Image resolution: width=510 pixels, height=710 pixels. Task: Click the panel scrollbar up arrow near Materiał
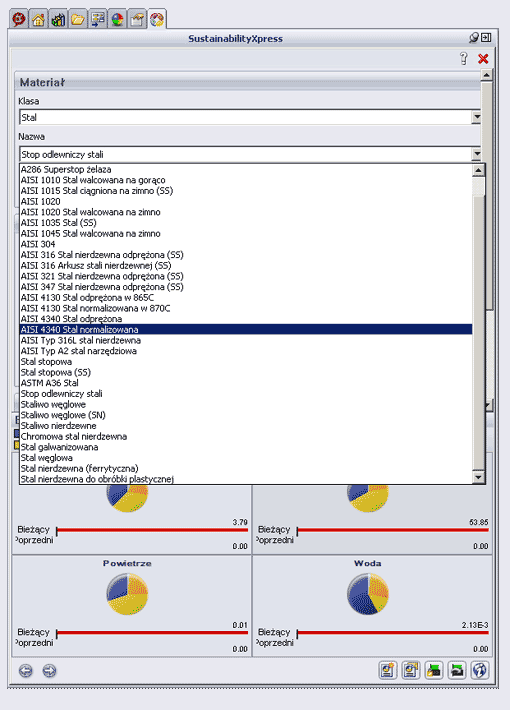(x=486, y=75)
